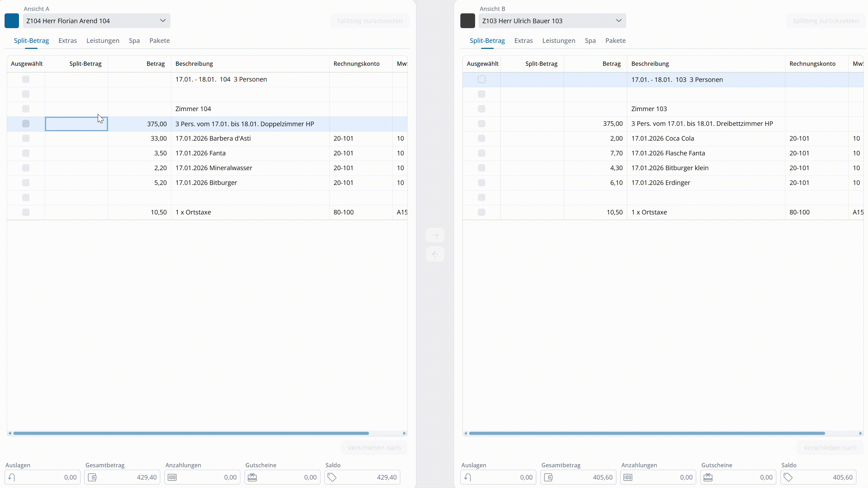The width and height of the screenshot is (868, 488).
Task: Click the Saldo price-tag icon in Ansicht B
Action: 788,477
